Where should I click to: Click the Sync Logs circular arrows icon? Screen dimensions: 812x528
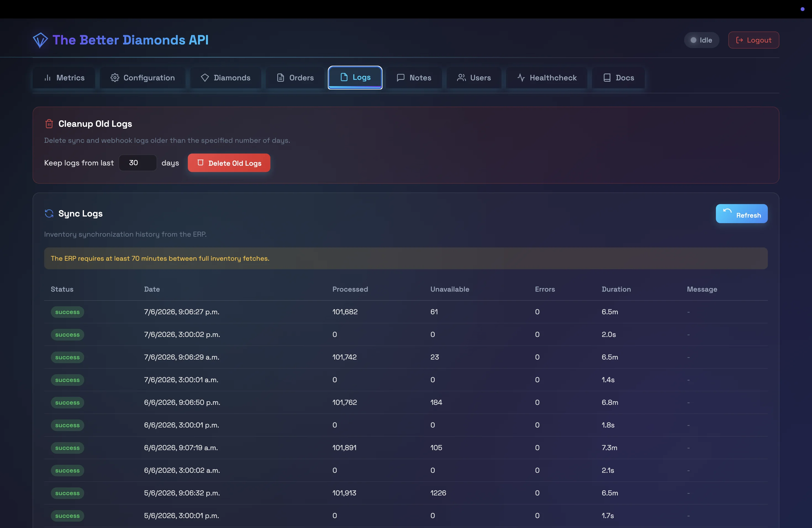pyautogui.click(x=49, y=213)
